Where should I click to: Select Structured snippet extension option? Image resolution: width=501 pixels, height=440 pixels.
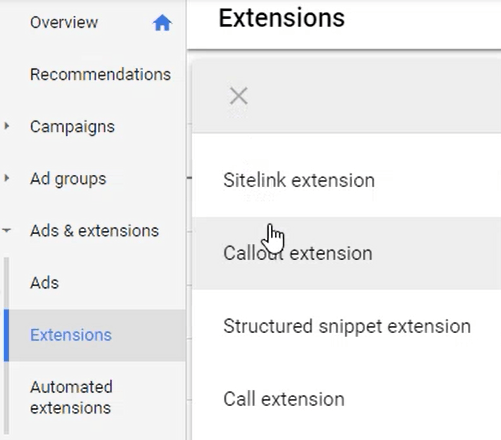pos(346,326)
